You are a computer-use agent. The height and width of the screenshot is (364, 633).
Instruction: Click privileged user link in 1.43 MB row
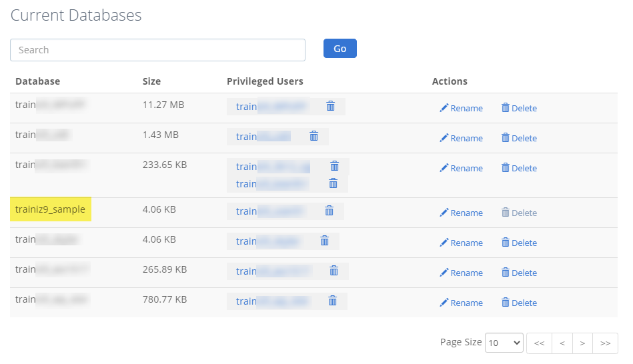(263, 137)
